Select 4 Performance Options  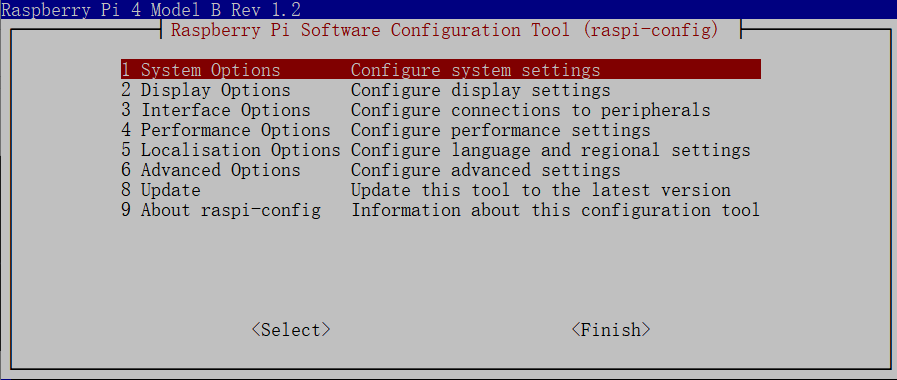(x=440, y=130)
